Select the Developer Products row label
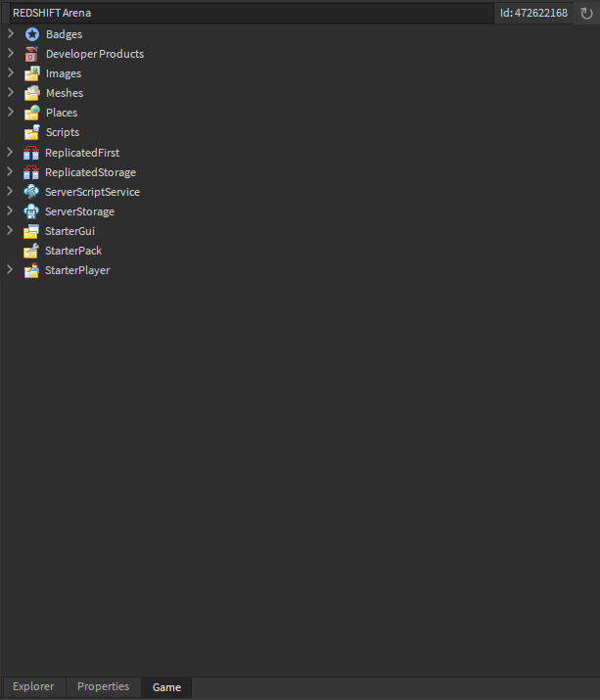The image size is (600, 700). [x=95, y=54]
